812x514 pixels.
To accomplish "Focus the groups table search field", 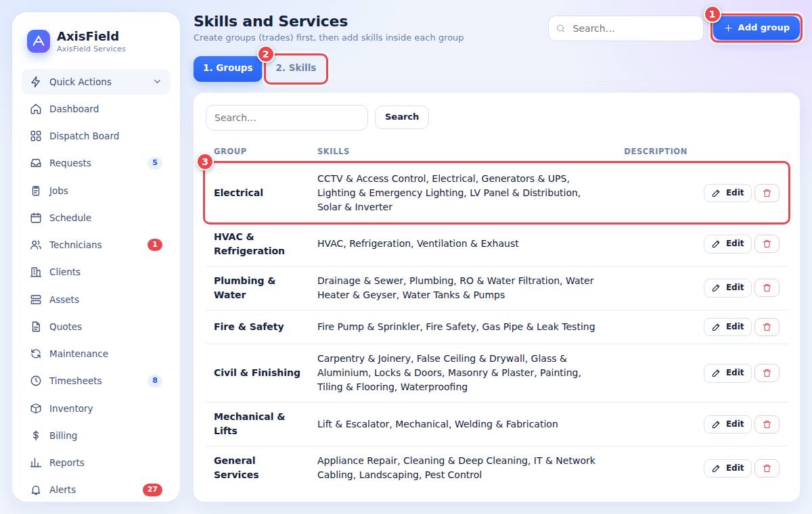I will 287,118.
